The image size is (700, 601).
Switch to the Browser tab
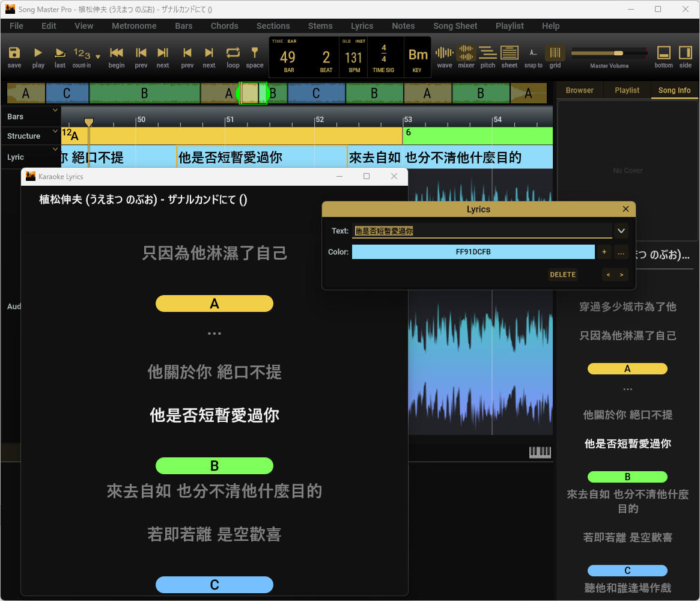[579, 90]
